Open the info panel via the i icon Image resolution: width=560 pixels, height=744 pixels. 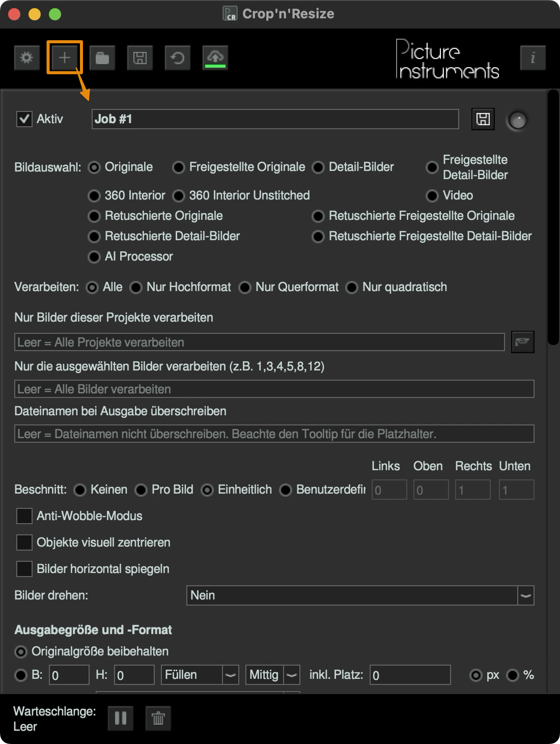tap(533, 58)
